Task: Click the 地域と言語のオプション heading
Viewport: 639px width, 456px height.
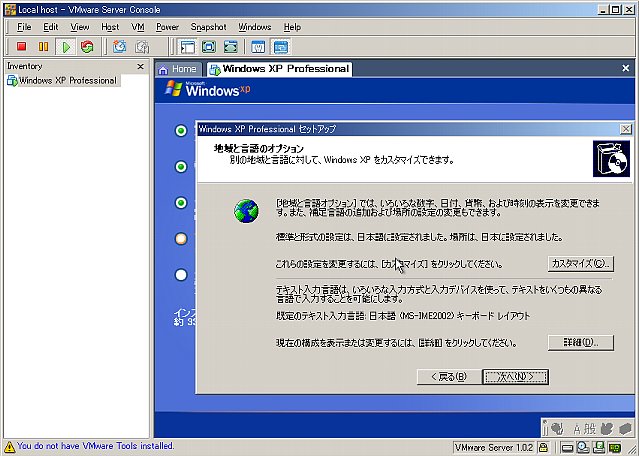Action: click(259, 148)
